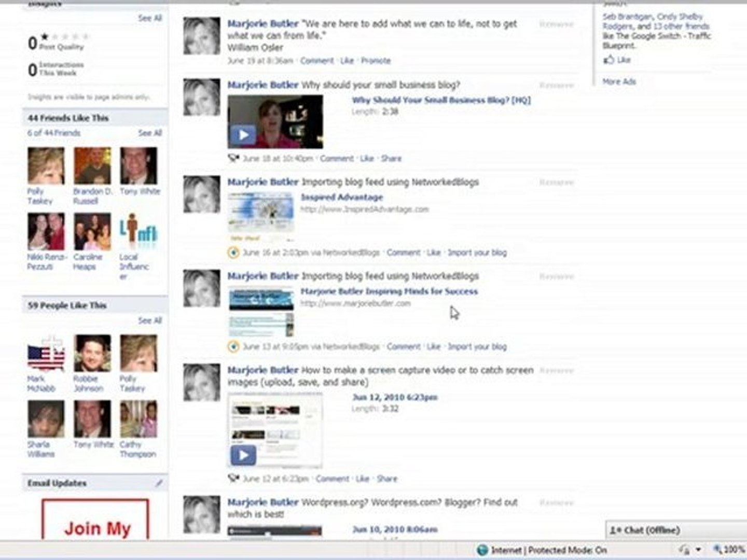Viewport: 747px width, 560px height.
Task: Open the security tools dropdown arrow in status bar
Action: [x=698, y=550]
